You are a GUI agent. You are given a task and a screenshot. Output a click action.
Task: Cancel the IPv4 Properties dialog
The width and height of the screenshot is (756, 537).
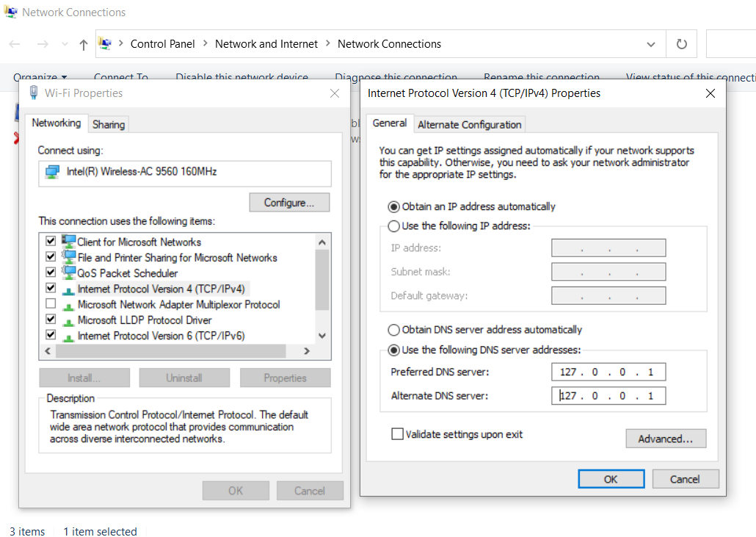[685, 479]
